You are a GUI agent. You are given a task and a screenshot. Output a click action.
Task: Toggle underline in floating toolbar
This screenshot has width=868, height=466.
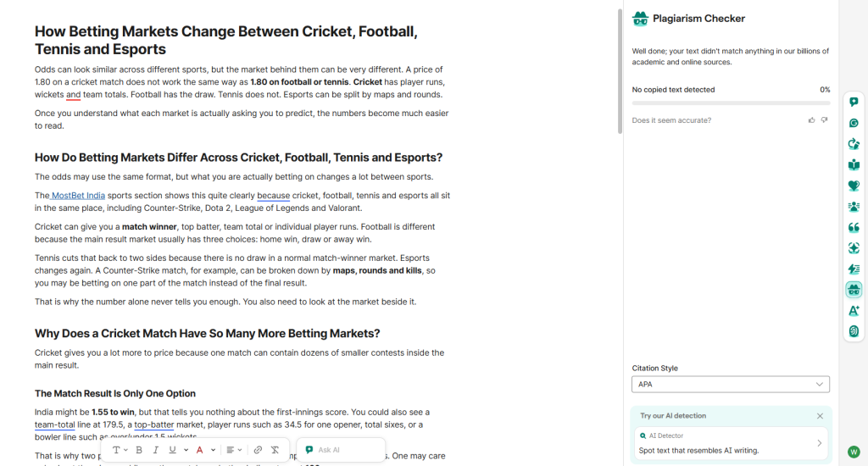click(x=172, y=450)
